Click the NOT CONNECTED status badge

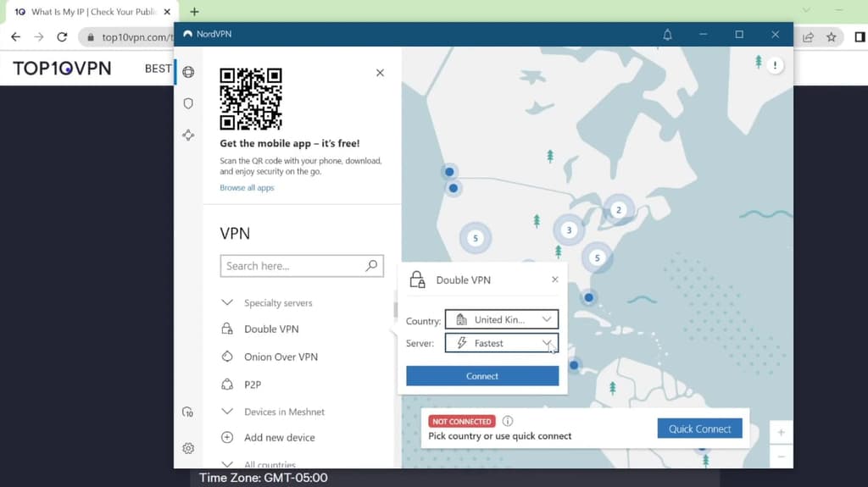[x=462, y=422]
